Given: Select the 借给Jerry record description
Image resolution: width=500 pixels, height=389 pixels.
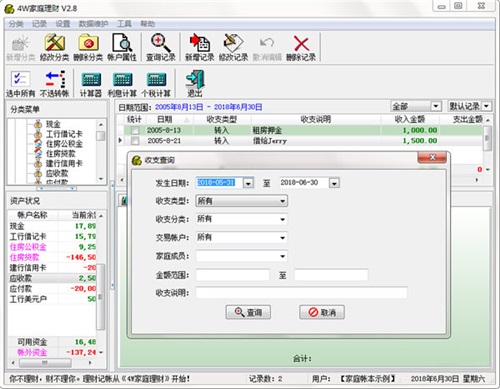Looking at the screenshot, I should pos(270,141).
